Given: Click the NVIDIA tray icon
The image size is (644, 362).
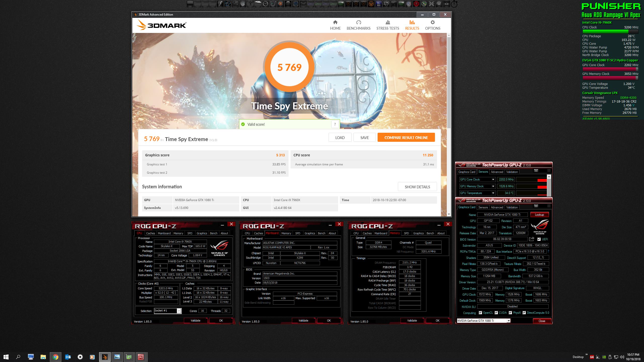Looking at the screenshot, I should coord(604,357).
